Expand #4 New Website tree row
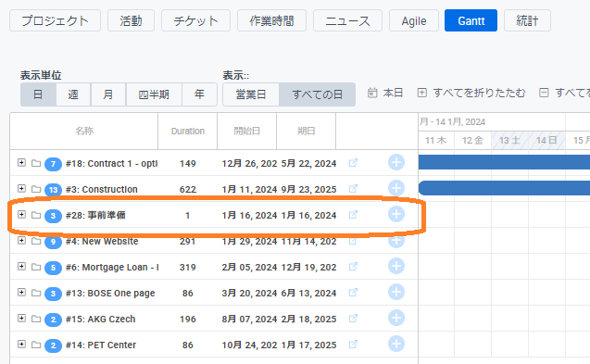The width and height of the screenshot is (590, 364). (x=22, y=241)
